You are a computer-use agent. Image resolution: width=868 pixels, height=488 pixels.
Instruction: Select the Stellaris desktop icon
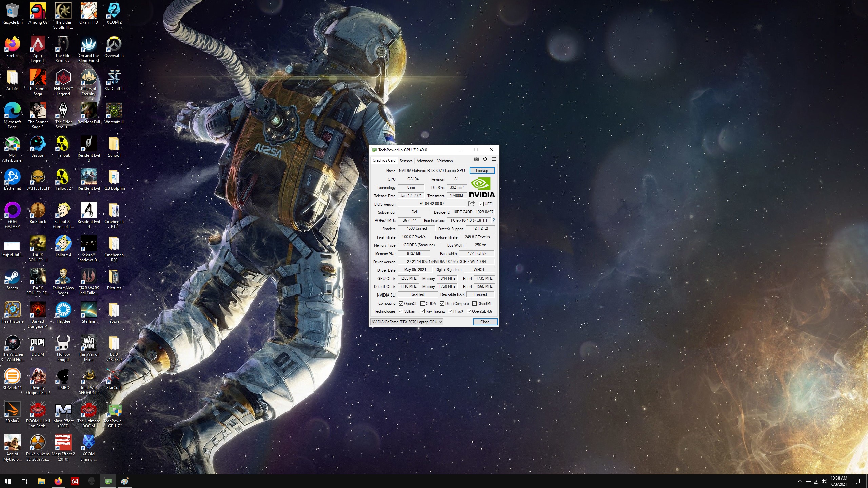(88, 313)
